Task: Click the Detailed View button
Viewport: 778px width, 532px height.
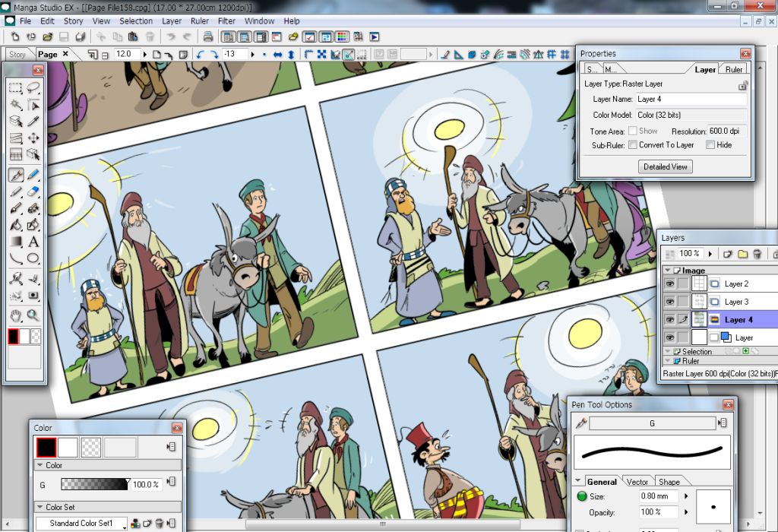Action: point(666,166)
